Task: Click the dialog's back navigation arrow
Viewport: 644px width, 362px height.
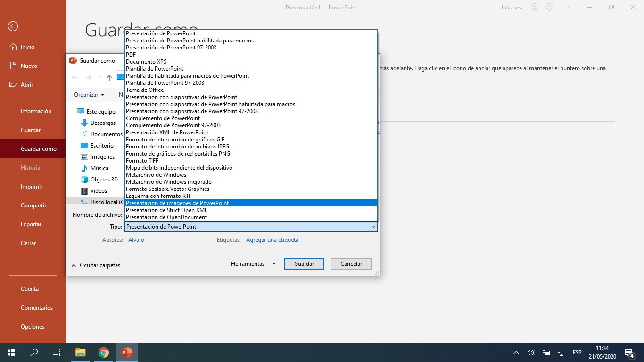Action: click(74, 77)
